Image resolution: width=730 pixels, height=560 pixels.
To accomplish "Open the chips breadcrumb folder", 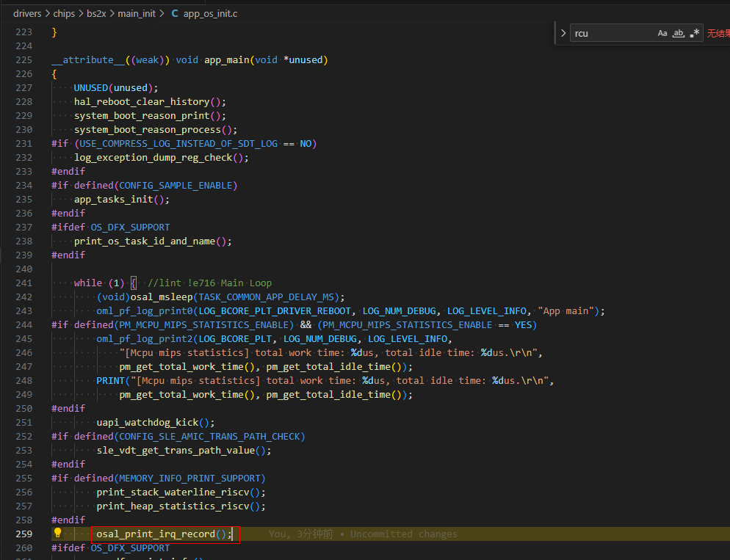I will (x=64, y=13).
